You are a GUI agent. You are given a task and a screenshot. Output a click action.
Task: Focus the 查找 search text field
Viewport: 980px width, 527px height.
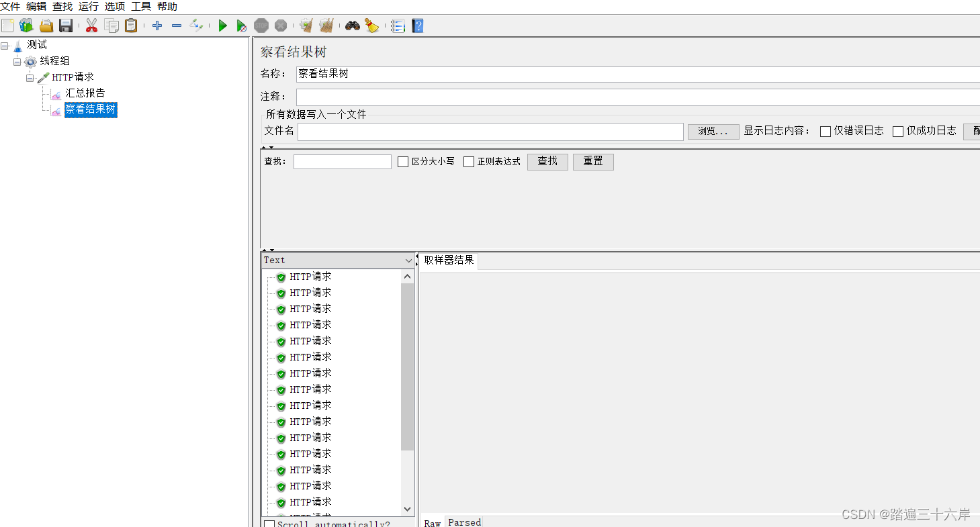tap(343, 162)
